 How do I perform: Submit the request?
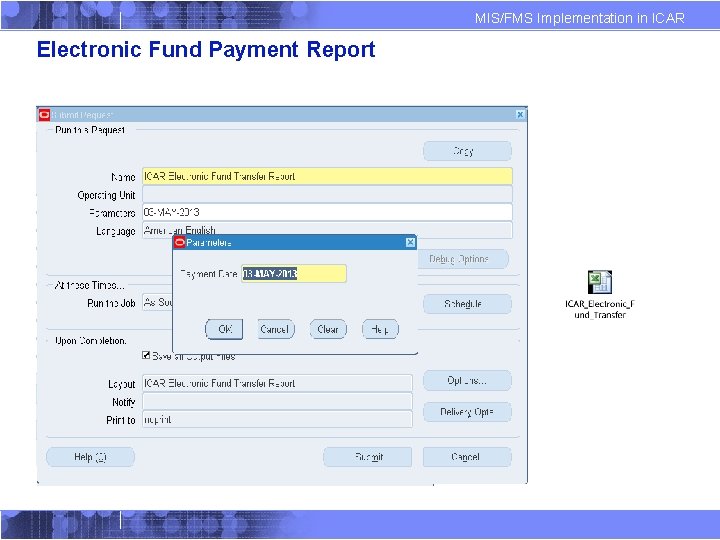(367, 457)
